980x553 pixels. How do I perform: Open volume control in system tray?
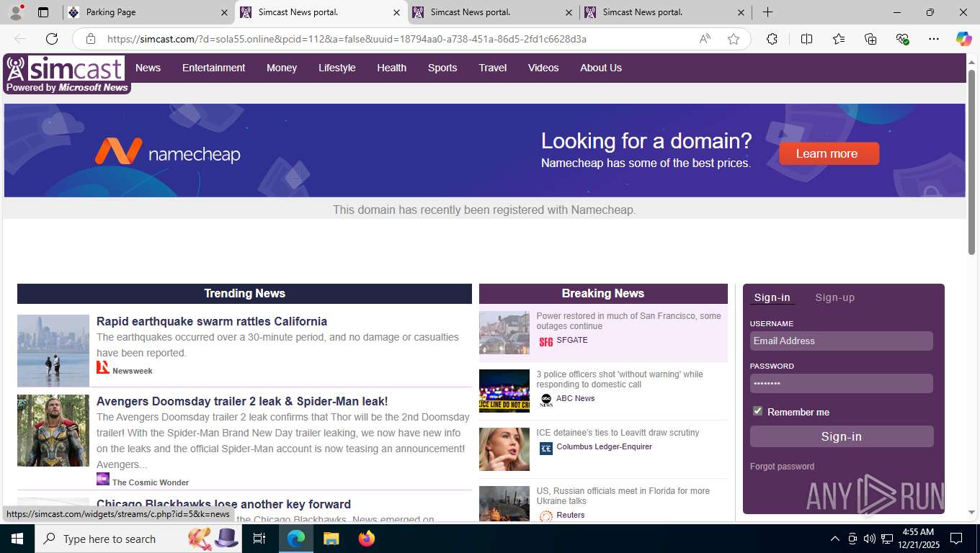(x=870, y=539)
